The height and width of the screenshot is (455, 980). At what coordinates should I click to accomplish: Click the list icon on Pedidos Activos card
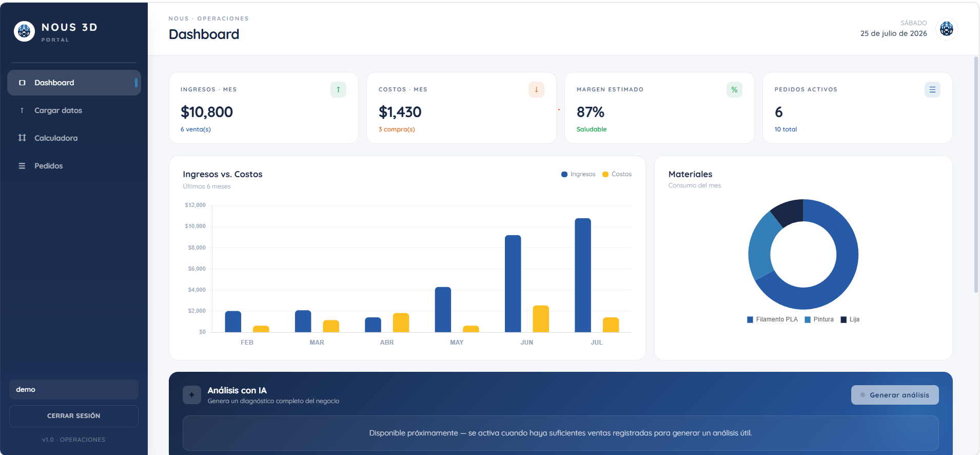point(932,89)
